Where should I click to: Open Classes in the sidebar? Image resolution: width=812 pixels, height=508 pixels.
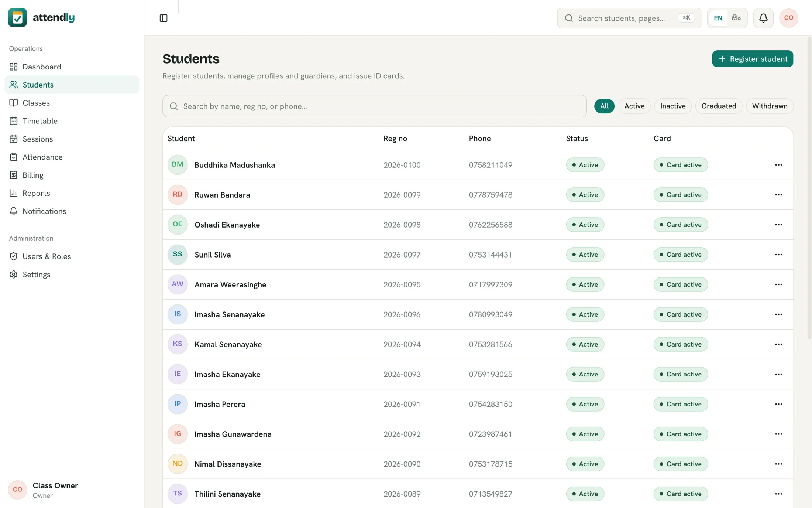tap(72, 103)
